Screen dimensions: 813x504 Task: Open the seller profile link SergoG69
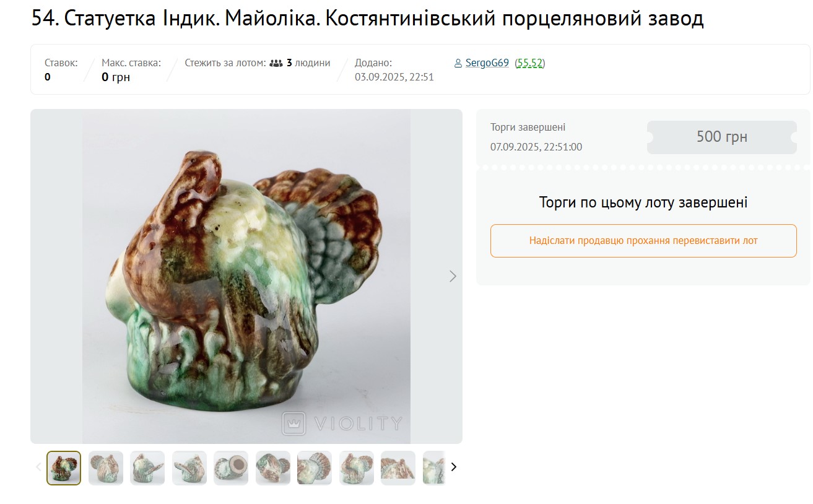487,63
